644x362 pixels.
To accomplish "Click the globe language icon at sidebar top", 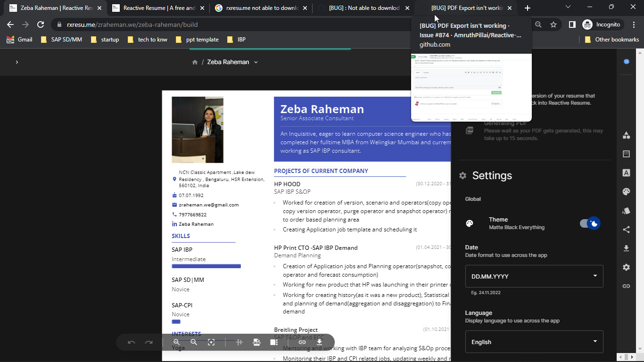I will pos(626,61).
